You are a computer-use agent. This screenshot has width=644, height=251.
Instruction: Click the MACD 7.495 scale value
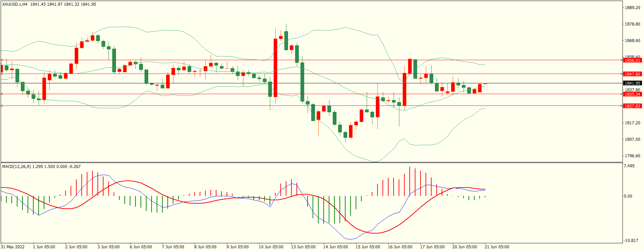click(x=629, y=166)
